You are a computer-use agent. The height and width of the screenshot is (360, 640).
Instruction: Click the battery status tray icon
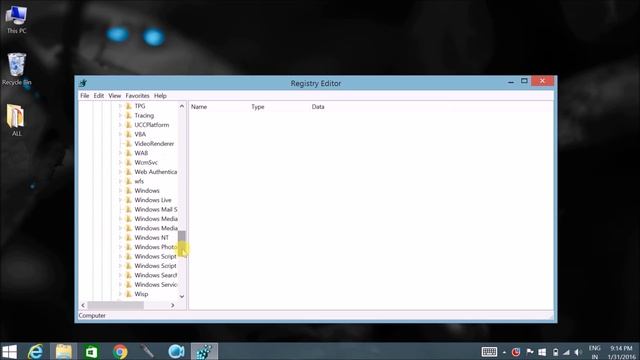[555, 352]
